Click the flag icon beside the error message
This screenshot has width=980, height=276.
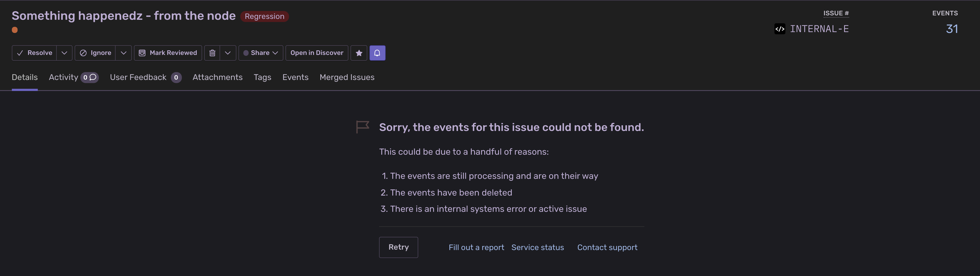pos(363,127)
